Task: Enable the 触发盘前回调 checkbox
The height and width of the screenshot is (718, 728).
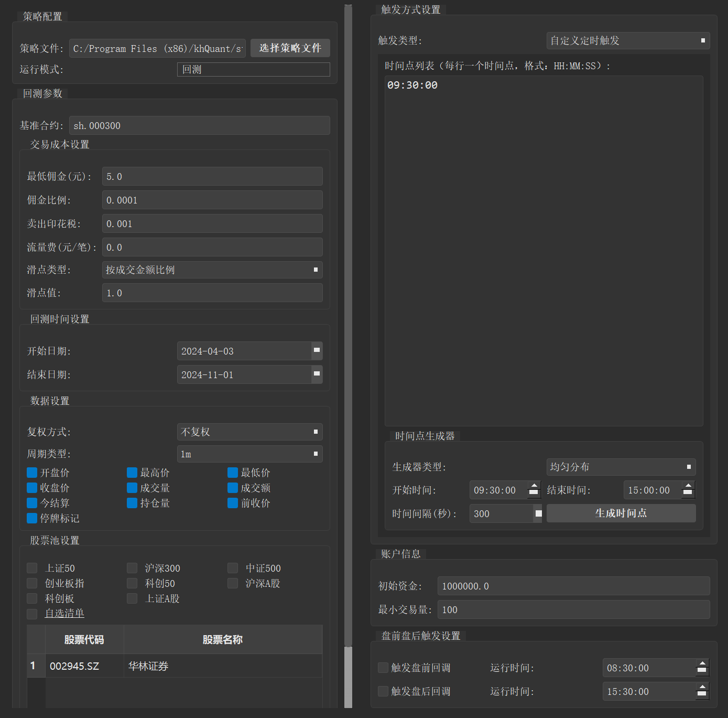Action: tap(383, 668)
